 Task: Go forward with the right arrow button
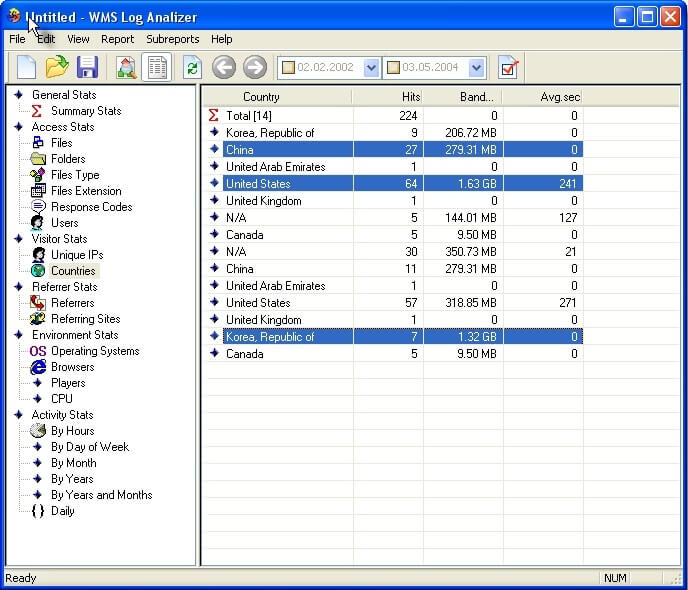coord(254,68)
